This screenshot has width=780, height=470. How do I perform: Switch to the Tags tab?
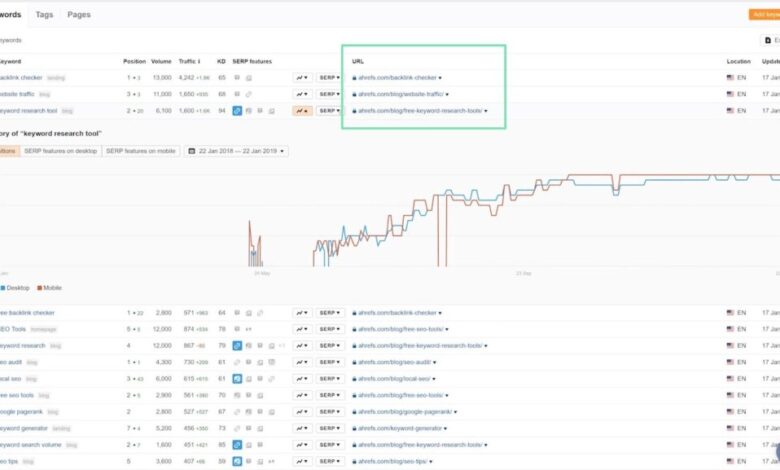coord(44,15)
